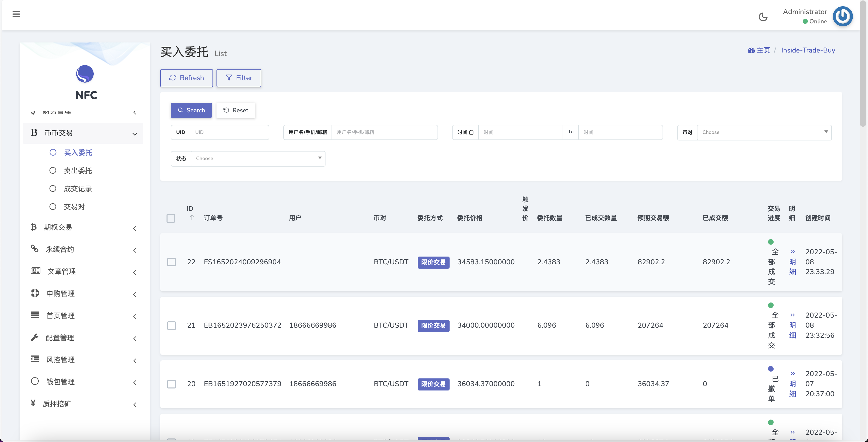Click the NFC logo icon
868x442 pixels.
[x=85, y=74]
